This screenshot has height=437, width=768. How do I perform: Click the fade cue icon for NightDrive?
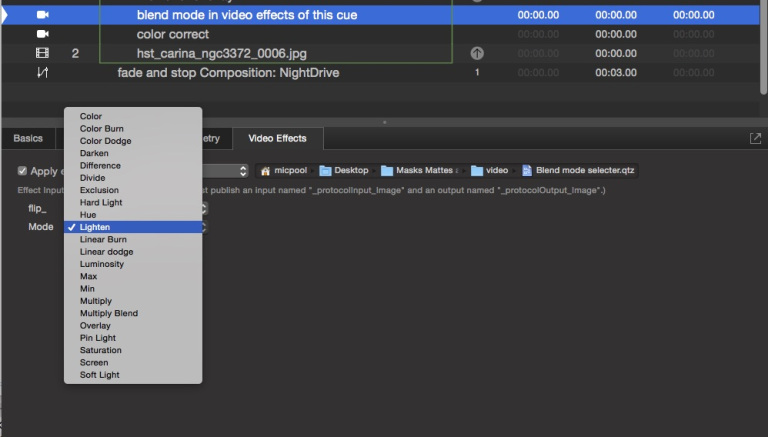(42, 73)
